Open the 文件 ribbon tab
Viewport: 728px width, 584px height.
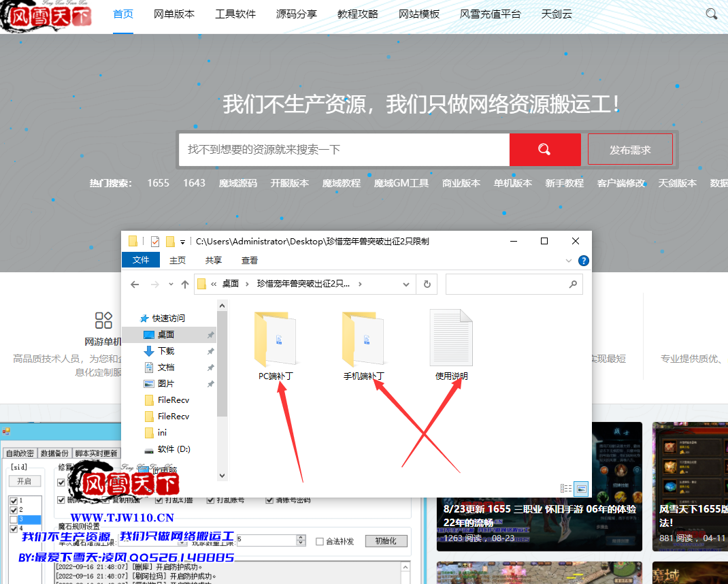click(x=141, y=260)
